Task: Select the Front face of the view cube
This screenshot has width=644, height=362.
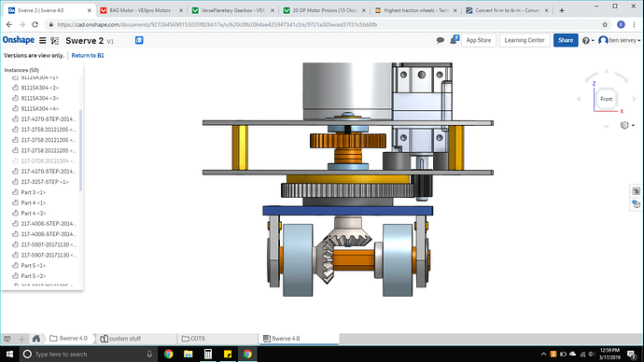Action: pos(607,99)
